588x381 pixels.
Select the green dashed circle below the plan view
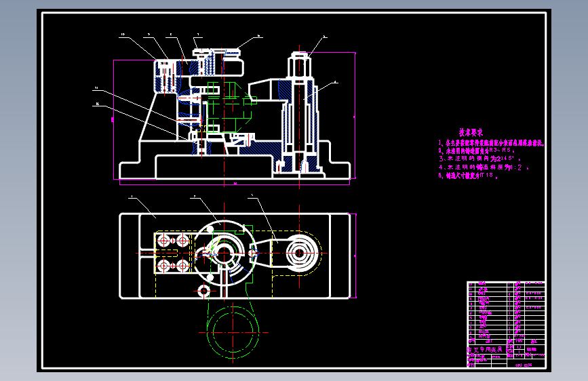pos(233,332)
